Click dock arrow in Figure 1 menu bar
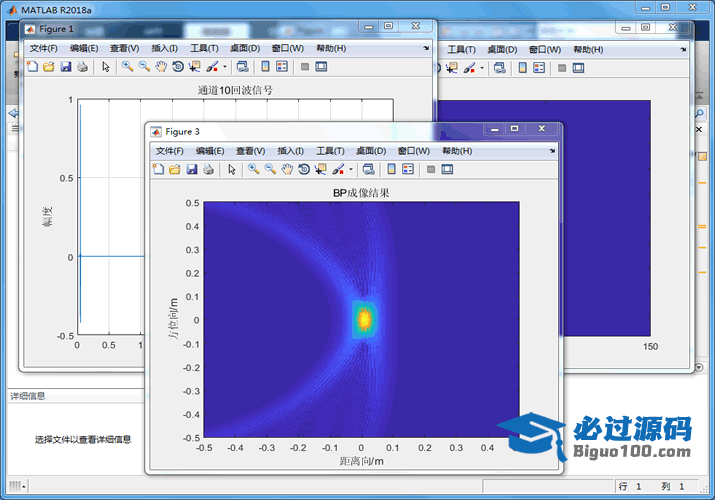This screenshot has width=715, height=500. click(x=426, y=48)
